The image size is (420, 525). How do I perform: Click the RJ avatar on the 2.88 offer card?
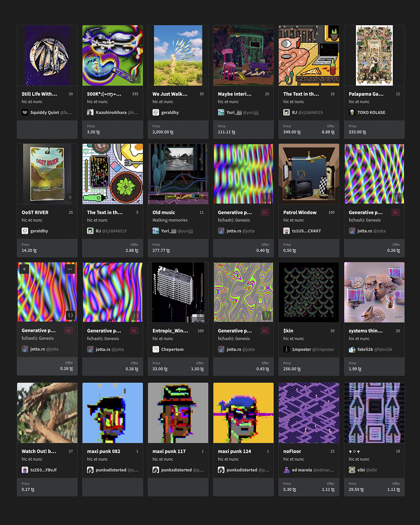pyautogui.click(x=90, y=231)
